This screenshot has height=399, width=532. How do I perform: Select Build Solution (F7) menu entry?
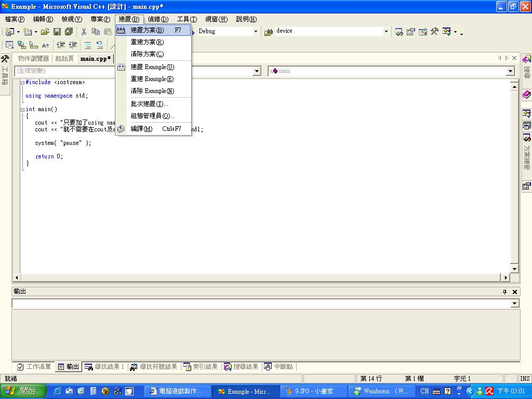point(153,30)
